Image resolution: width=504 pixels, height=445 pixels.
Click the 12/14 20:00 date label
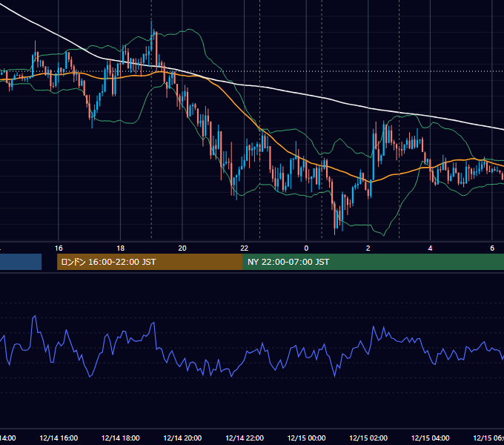pos(182,438)
